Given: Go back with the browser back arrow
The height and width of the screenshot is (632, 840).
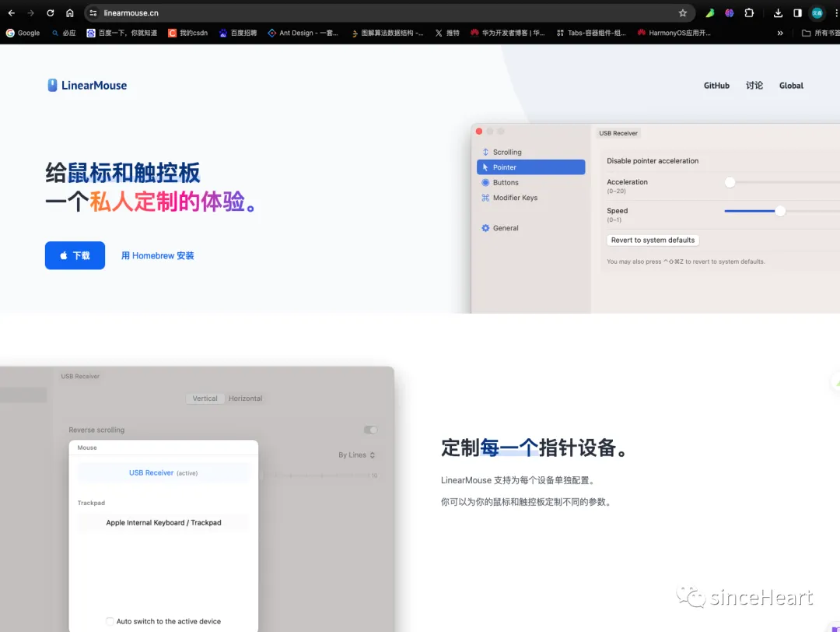Looking at the screenshot, I should 11,13.
